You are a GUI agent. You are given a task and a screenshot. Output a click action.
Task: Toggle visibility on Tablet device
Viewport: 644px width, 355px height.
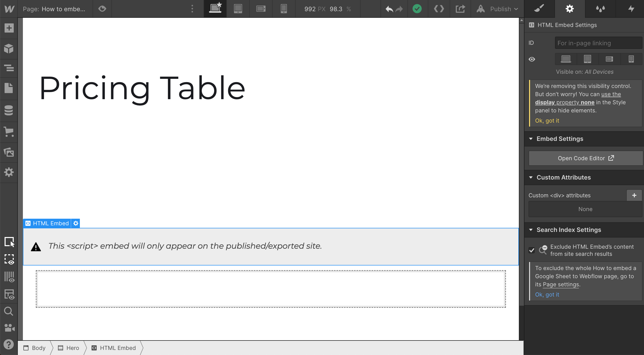point(588,59)
